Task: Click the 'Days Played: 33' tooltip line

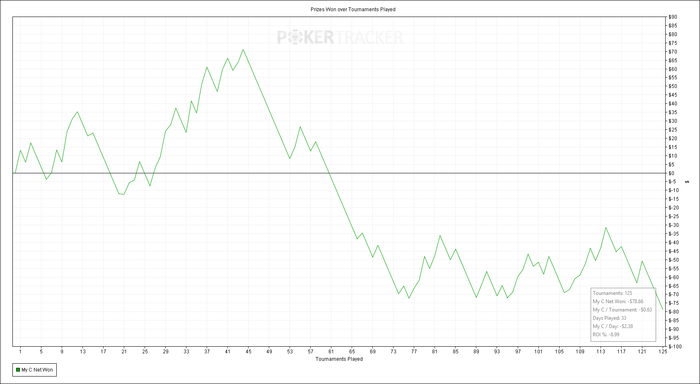Action: 609,318
